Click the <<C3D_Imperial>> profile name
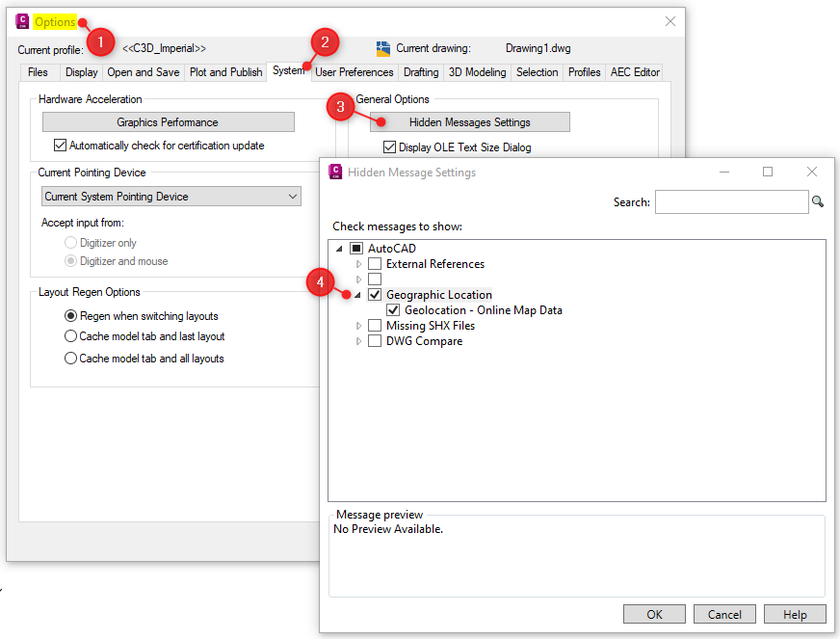Screen dimensions: 840x639 (x=164, y=48)
